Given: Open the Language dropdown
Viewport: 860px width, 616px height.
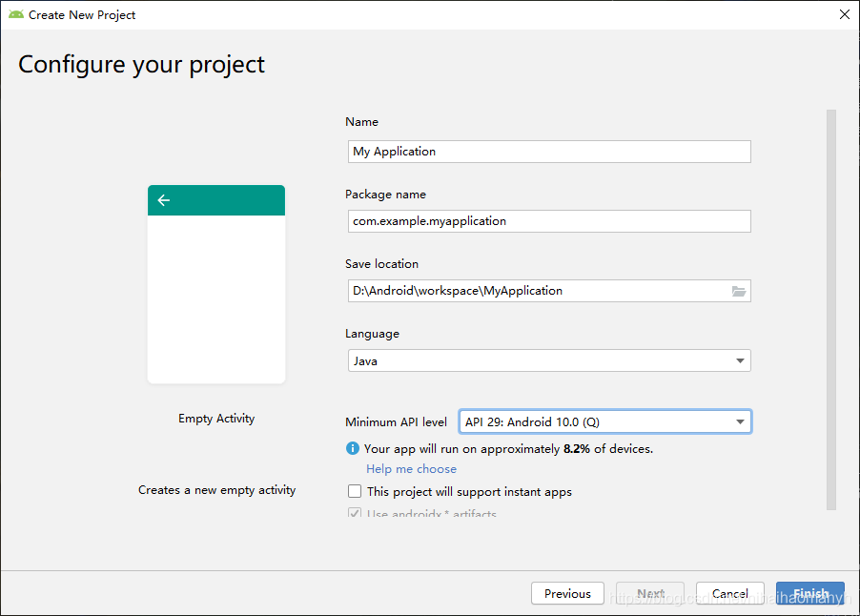Looking at the screenshot, I should [x=548, y=361].
